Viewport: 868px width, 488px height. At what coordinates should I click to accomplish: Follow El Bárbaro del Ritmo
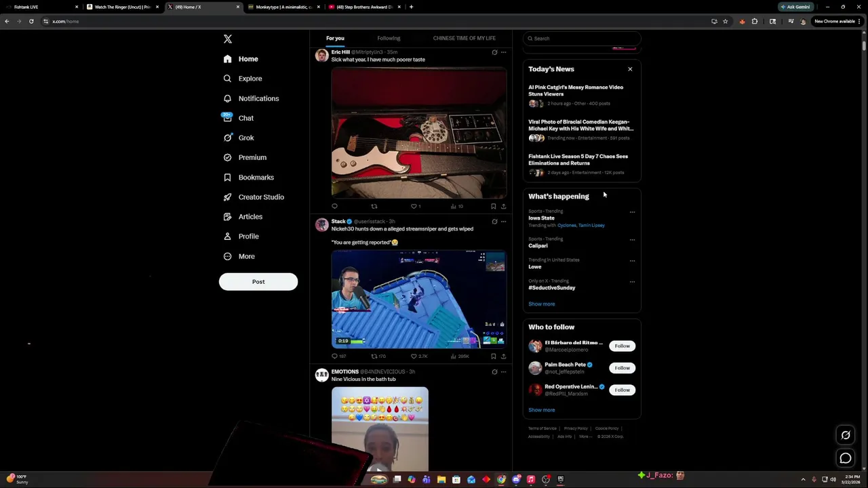pos(622,346)
